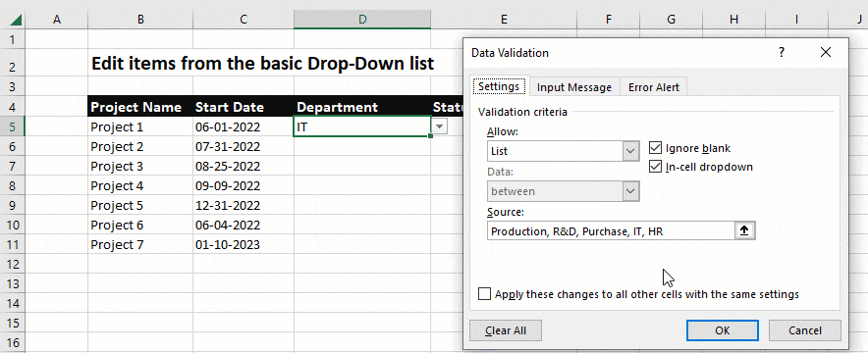
Task: Select the Project 5 cell
Action: point(140,206)
